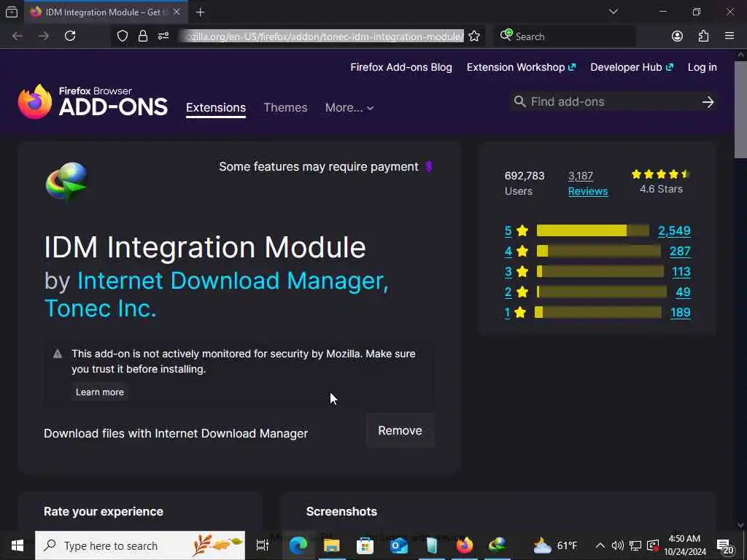This screenshot has height=560, width=747.
Task: Submit add-on search with arrow button
Action: point(708,101)
